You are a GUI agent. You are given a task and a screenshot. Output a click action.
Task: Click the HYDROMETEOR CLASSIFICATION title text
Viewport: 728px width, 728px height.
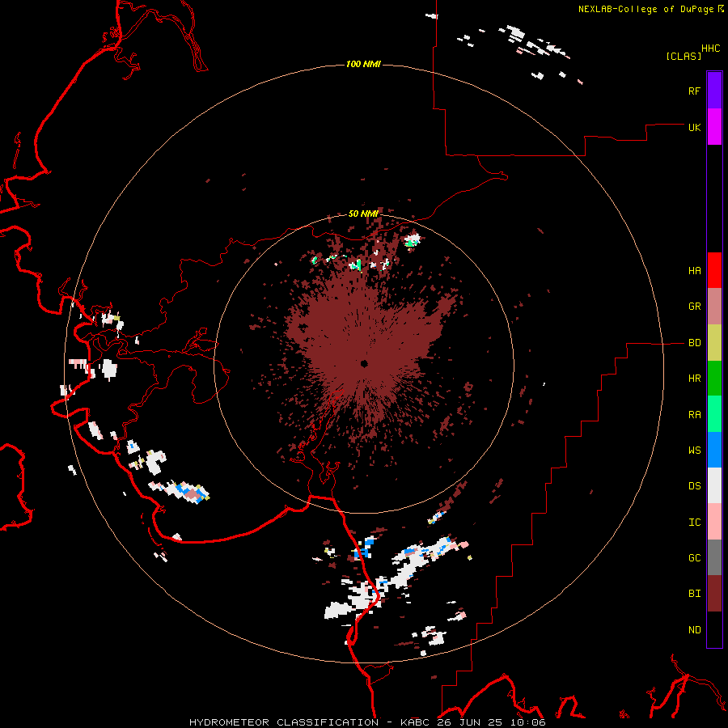pyautogui.click(x=284, y=722)
